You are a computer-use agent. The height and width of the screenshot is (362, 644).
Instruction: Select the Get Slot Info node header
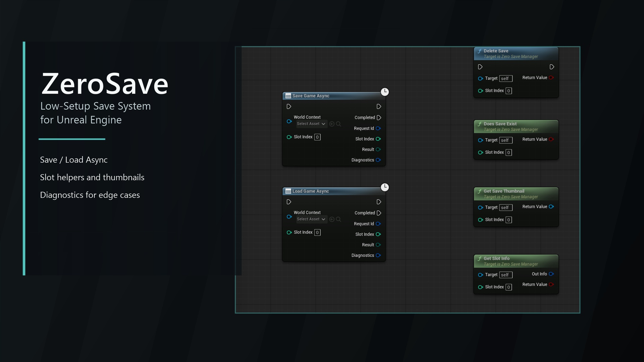click(x=516, y=261)
